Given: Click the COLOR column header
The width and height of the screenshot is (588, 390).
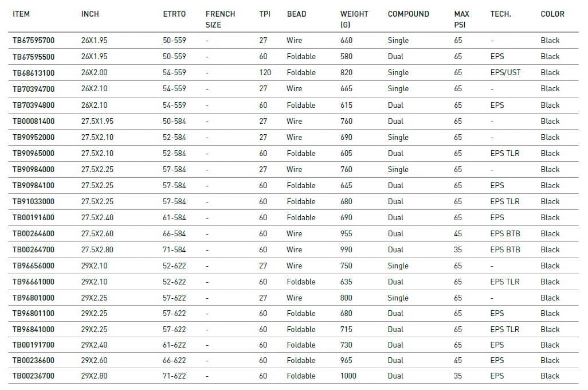Looking at the screenshot, I should pyautogui.click(x=552, y=14).
